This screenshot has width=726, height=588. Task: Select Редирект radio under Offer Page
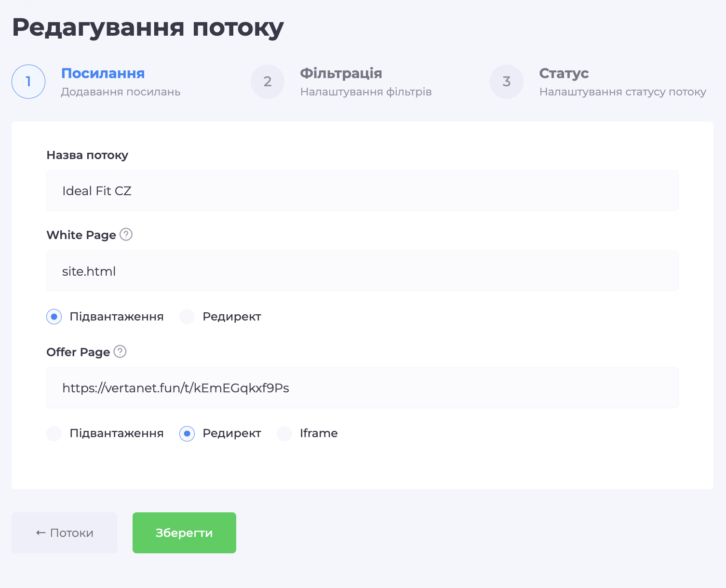187,433
